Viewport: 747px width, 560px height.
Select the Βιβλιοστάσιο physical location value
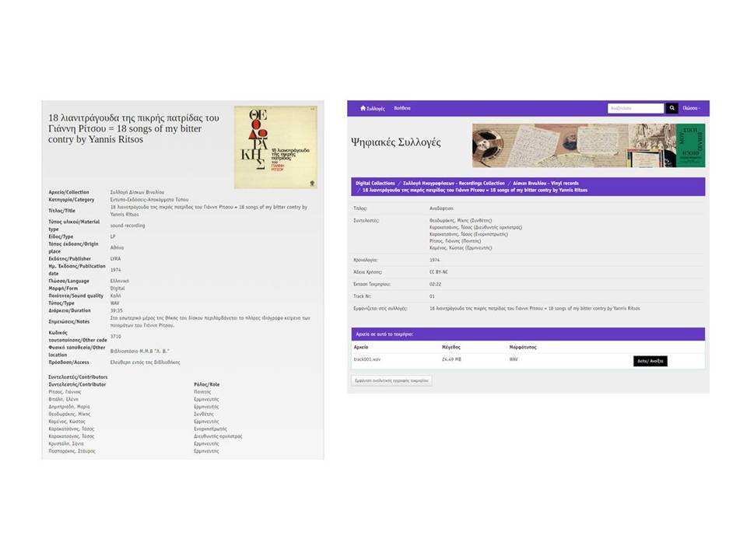point(139,351)
